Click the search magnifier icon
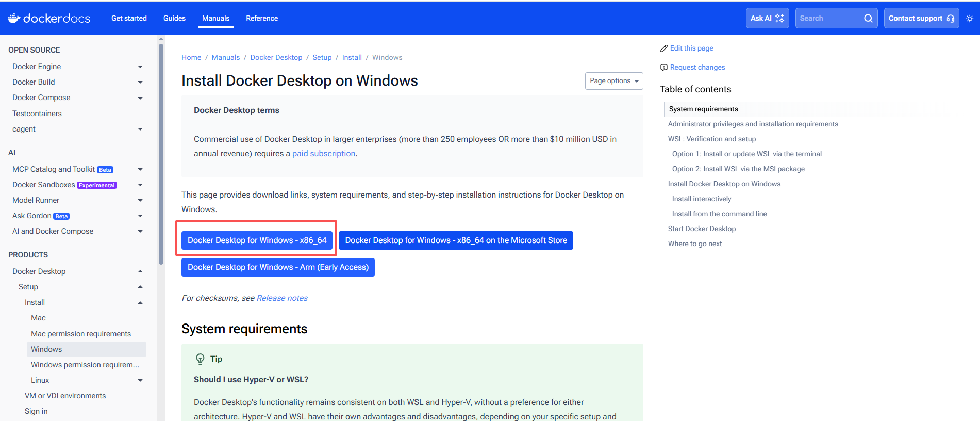The image size is (980, 421). (868, 18)
